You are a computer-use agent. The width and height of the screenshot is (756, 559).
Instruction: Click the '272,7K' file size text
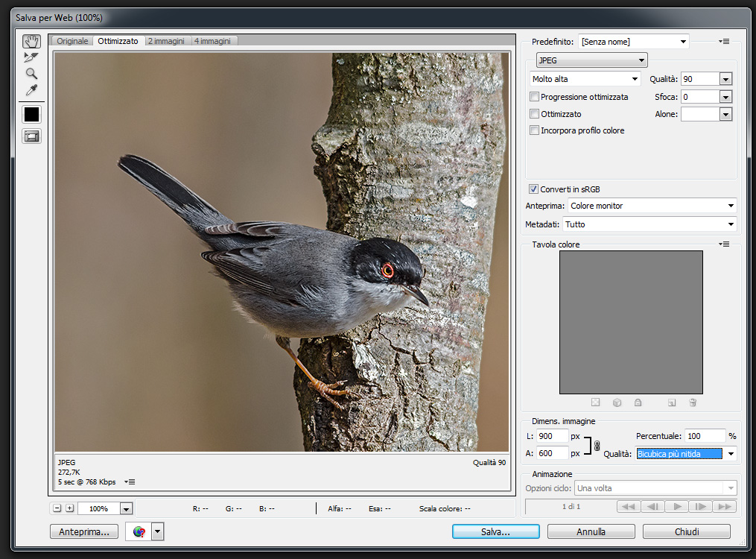pos(69,473)
